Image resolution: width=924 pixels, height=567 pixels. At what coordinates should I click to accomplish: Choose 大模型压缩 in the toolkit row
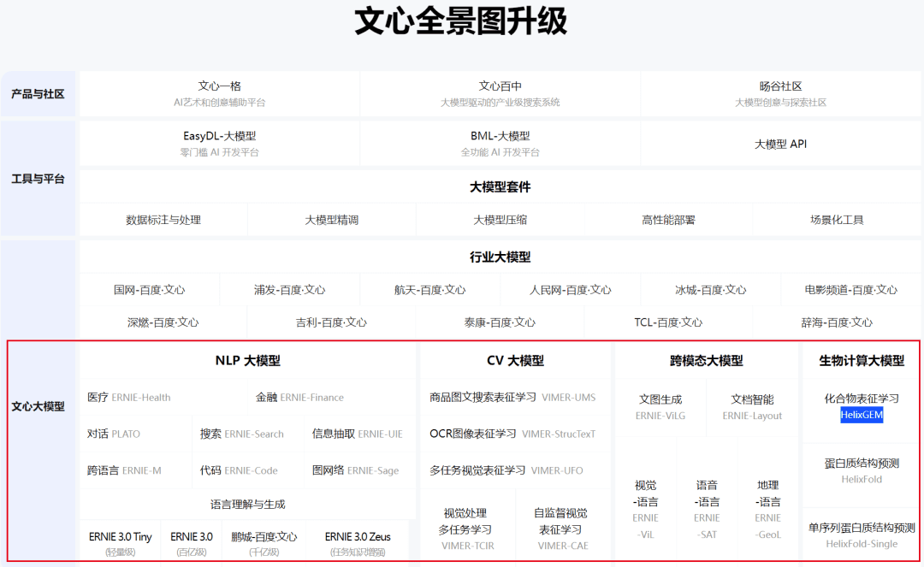click(x=500, y=220)
